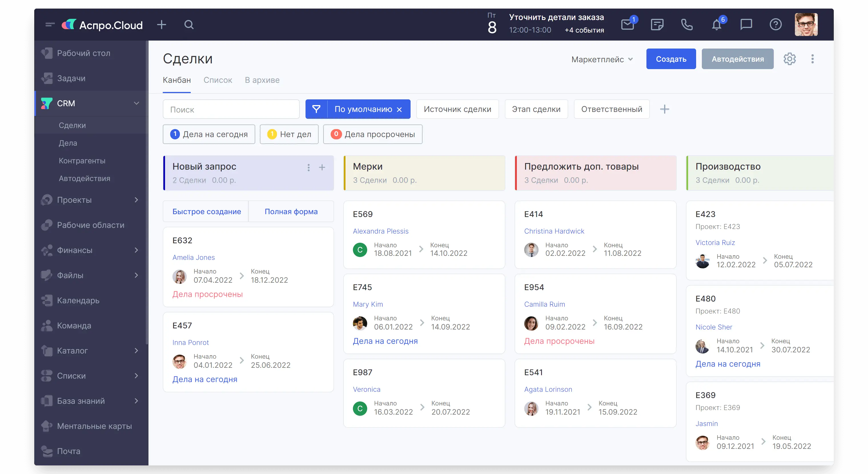The height and width of the screenshot is (474, 868).
Task: Switch to the Список tab
Action: coord(218,80)
